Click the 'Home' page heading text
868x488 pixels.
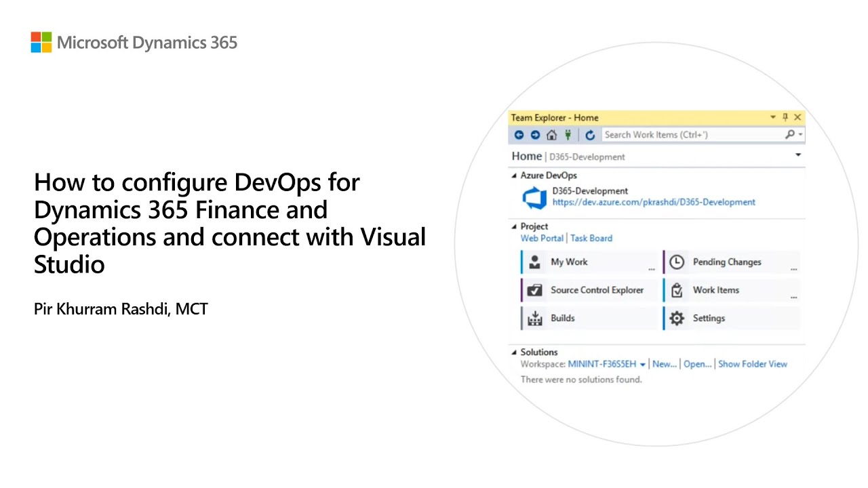coord(527,156)
